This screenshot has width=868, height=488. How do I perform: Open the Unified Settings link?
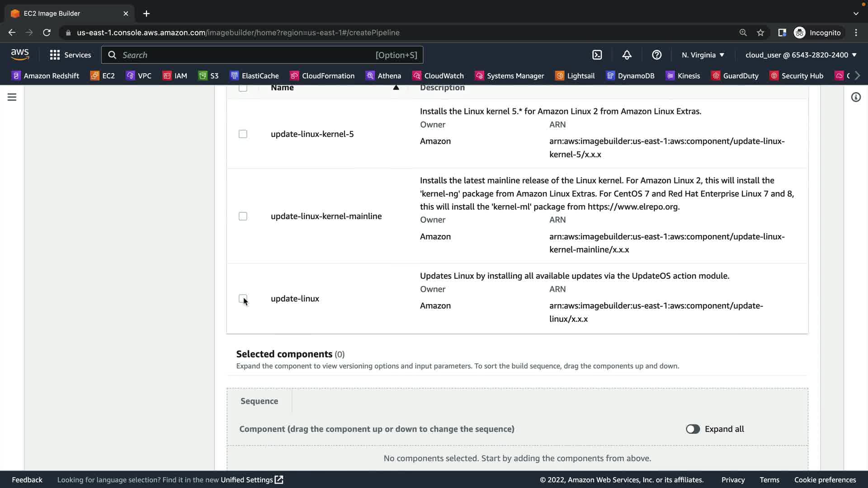coord(251,479)
